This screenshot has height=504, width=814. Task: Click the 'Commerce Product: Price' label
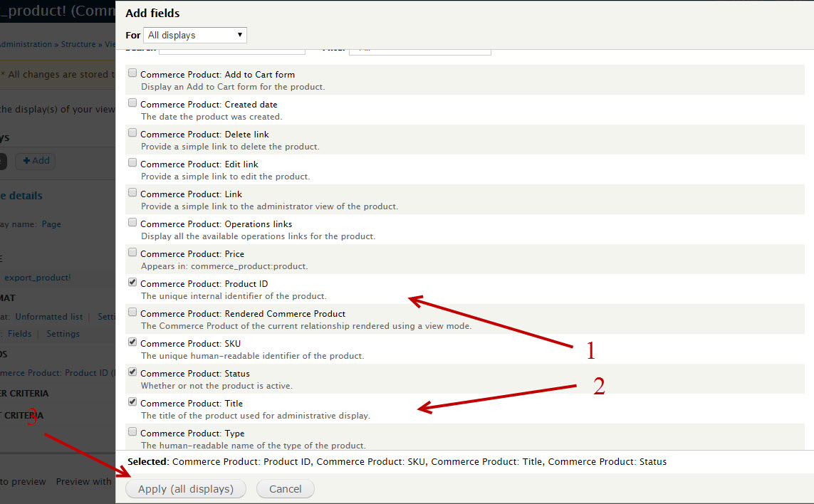click(192, 254)
